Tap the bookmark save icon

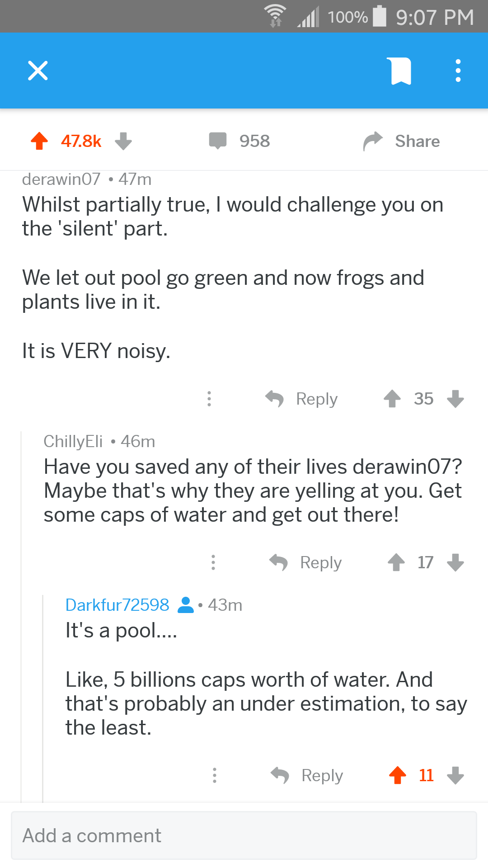pos(401,71)
